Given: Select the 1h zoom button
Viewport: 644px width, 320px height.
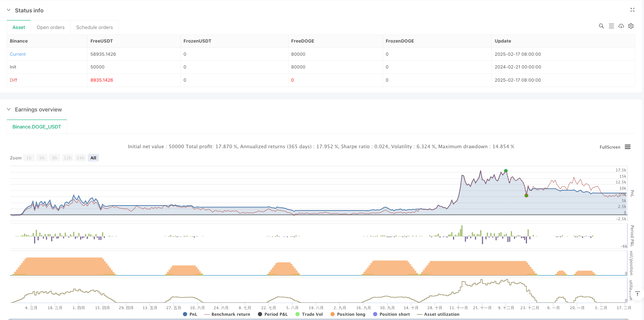Looking at the screenshot, I should point(29,158).
